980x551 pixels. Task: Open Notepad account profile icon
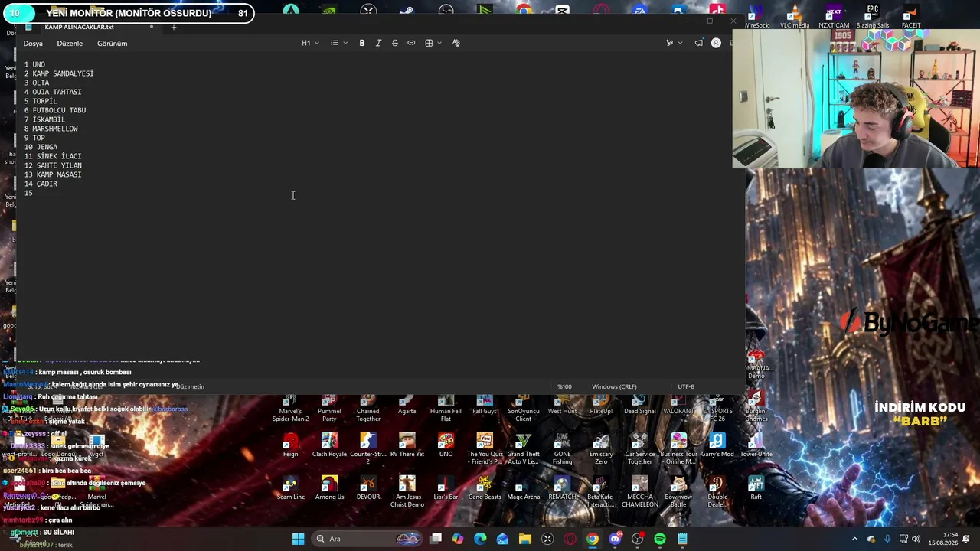pos(716,43)
